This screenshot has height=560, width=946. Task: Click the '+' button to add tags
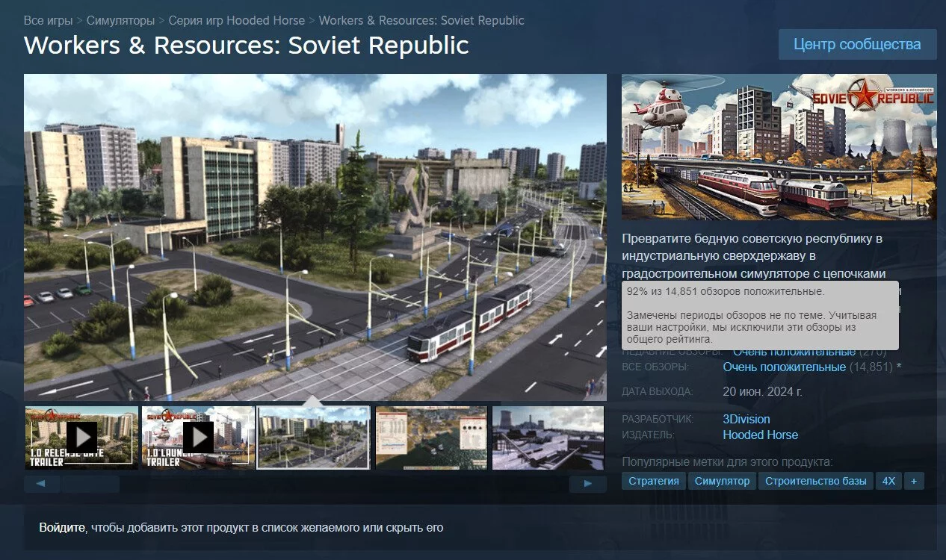click(914, 481)
